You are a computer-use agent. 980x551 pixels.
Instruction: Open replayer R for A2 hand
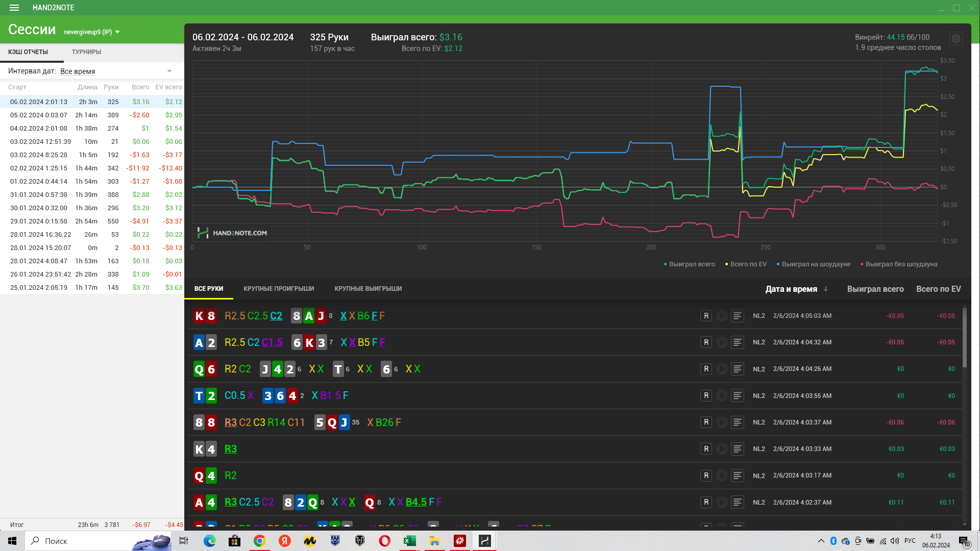pyautogui.click(x=706, y=342)
